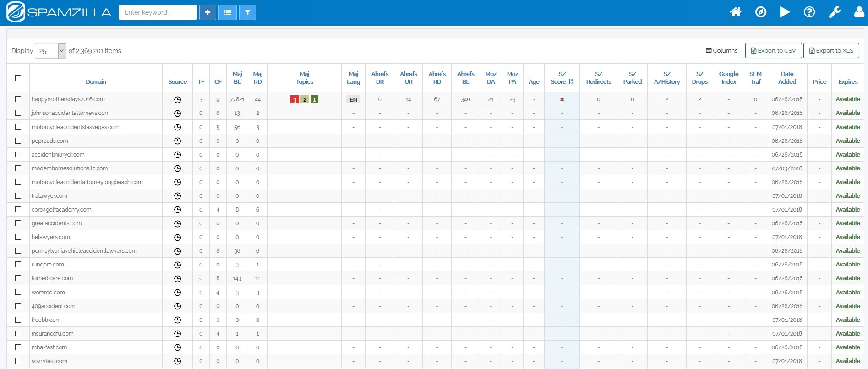Toggle the select-all header checkbox
The image size is (868, 369).
[x=18, y=78]
